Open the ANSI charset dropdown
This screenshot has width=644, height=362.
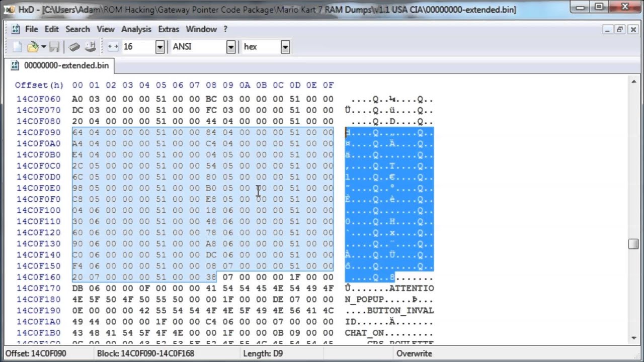coord(231,47)
